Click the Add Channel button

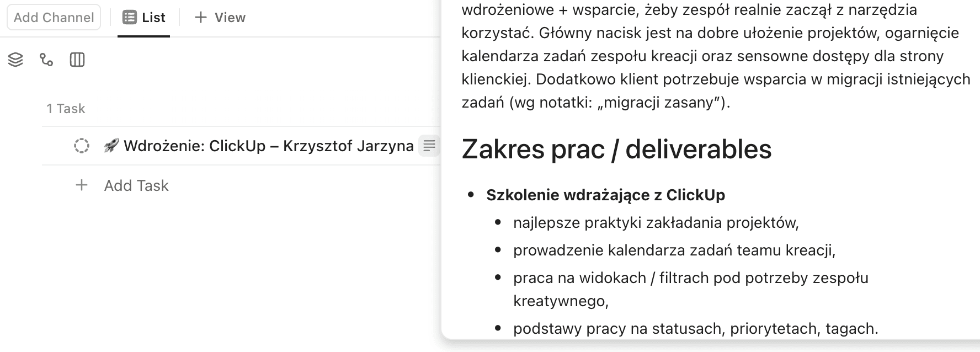click(54, 17)
